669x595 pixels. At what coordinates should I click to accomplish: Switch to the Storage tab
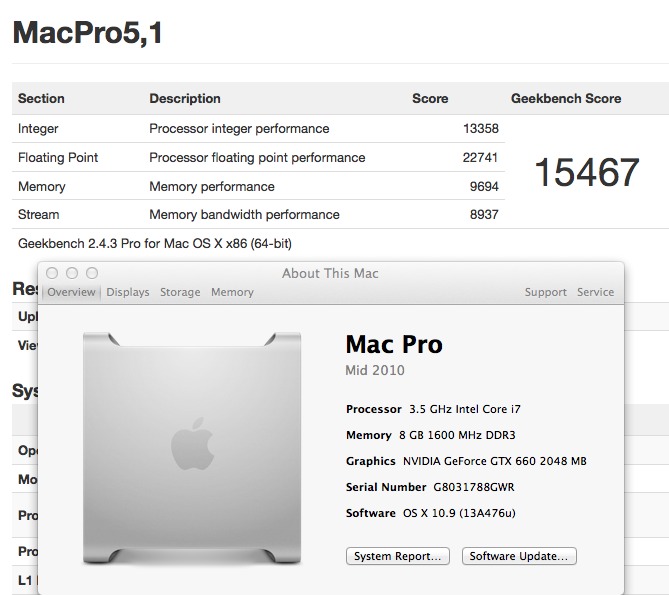click(180, 292)
